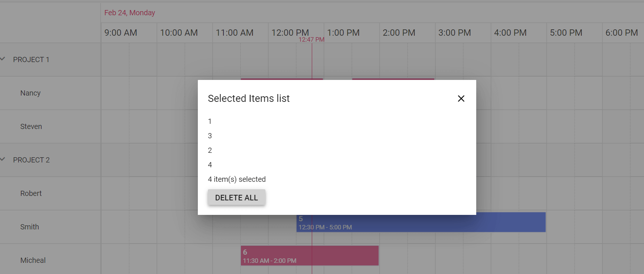Click the 12:47 PM current time marker
Screen dimensions: 644x274
[x=311, y=39]
